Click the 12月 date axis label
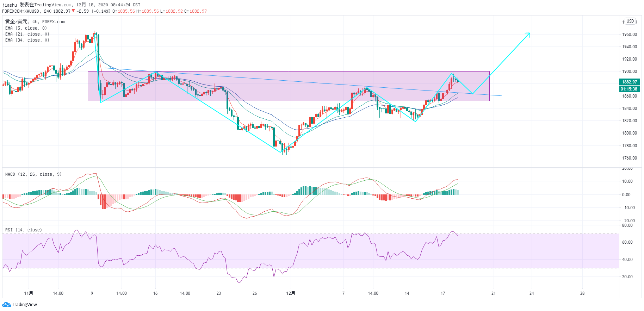 (291, 293)
